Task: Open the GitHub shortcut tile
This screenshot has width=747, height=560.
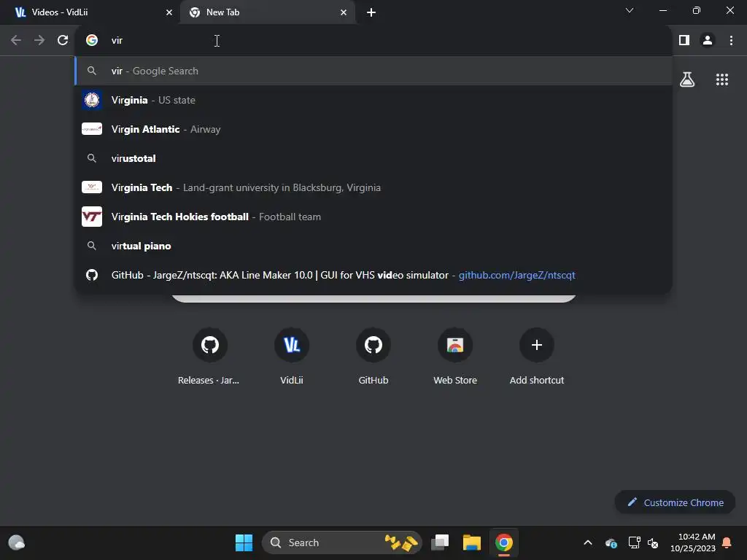Action: click(x=373, y=356)
